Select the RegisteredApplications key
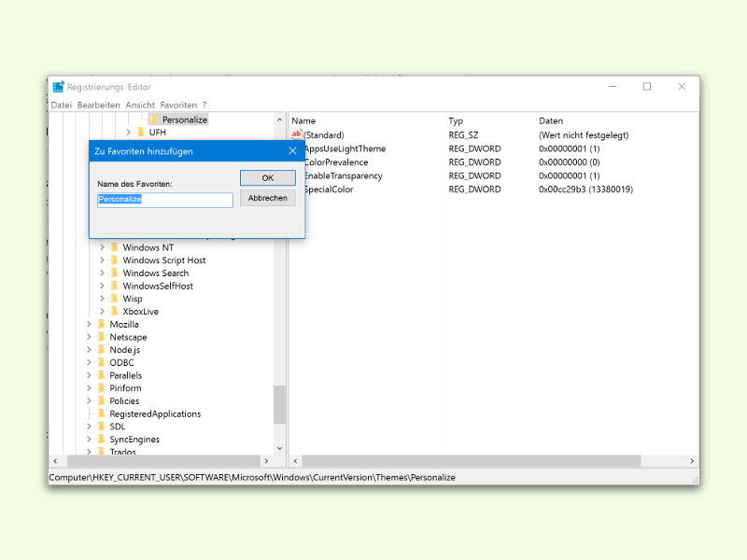747x560 pixels. click(155, 413)
